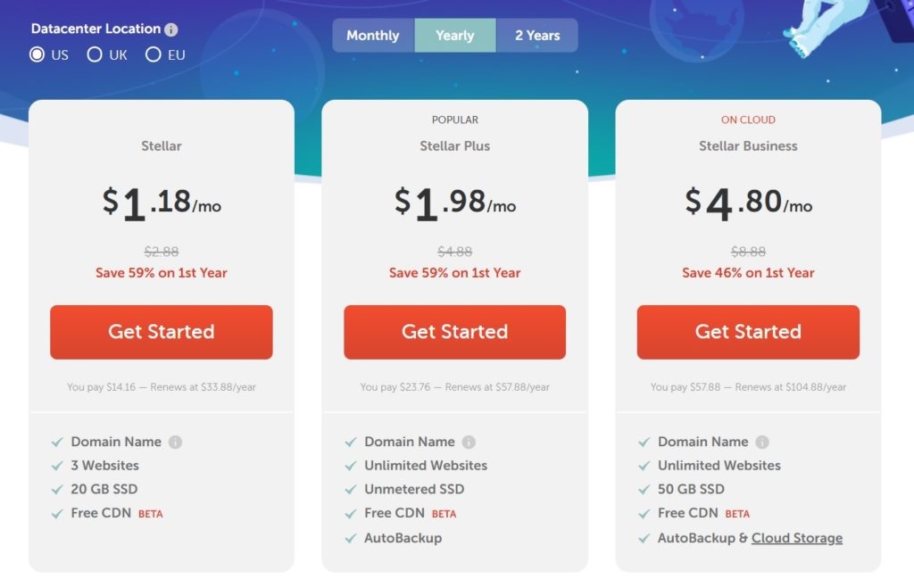Click the $4.80/mo Stellar Business price

[x=749, y=203]
